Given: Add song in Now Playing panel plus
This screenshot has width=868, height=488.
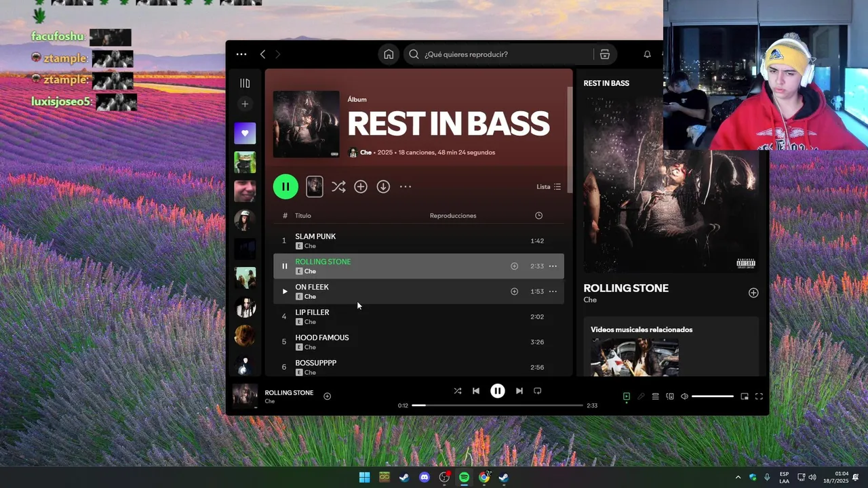Looking at the screenshot, I should pos(753,293).
